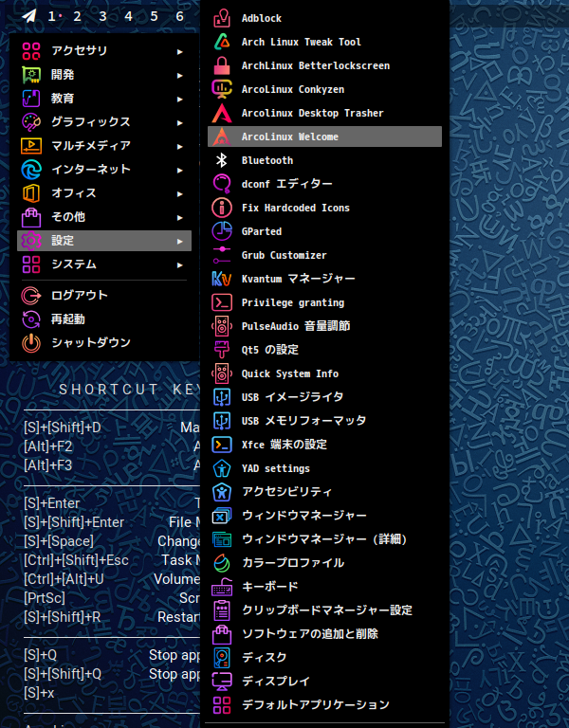Click the paper plane launcher icon

pos(29,16)
